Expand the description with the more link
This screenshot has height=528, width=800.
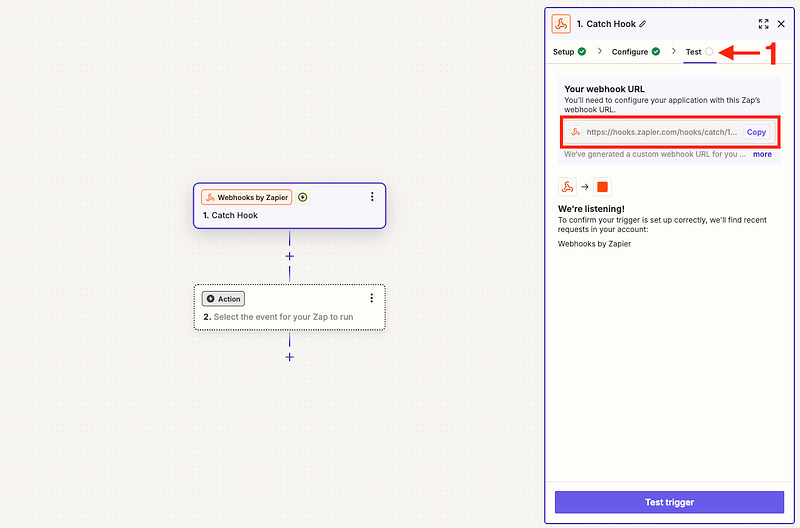tap(762, 154)
